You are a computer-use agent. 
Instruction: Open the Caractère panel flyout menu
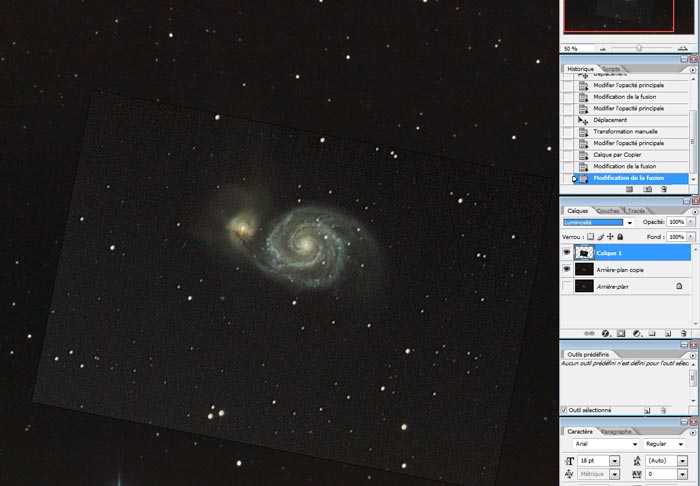pos(693,432)
